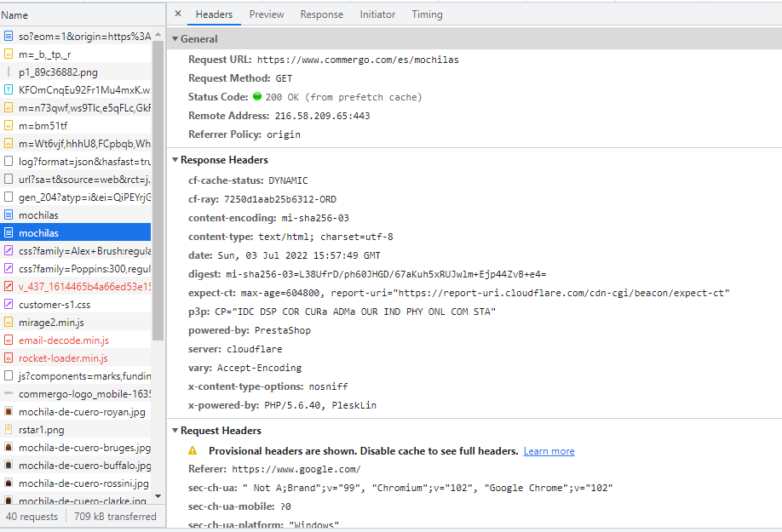Click the yellow warning icon for provisional headers
This screenshot has height=532, width=782.
(193, 451)
